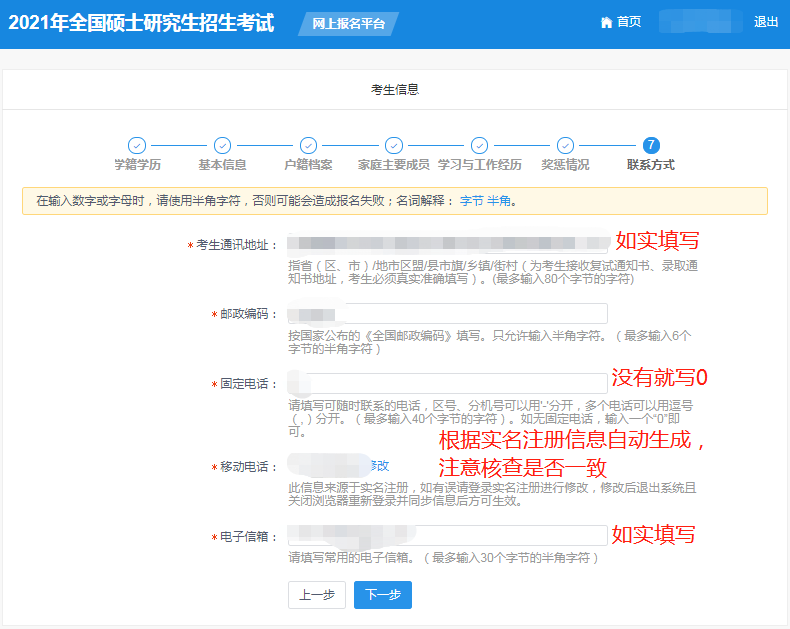Click the step 2 checkmark circle for 基本信息
Viewport: 790px width, 629px height.
222,146
